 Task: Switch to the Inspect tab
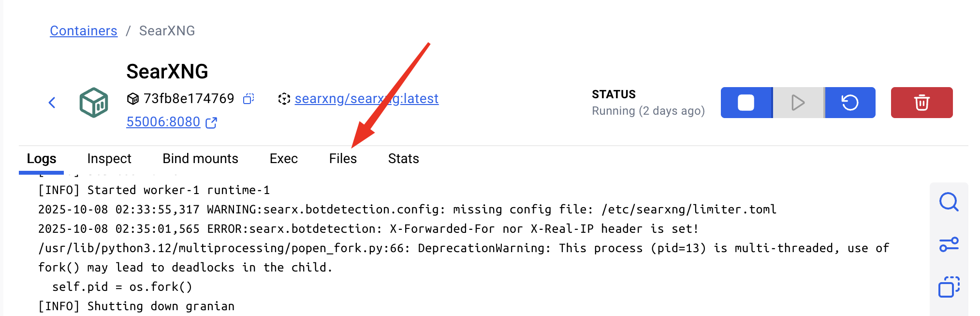tap(109, 159)
